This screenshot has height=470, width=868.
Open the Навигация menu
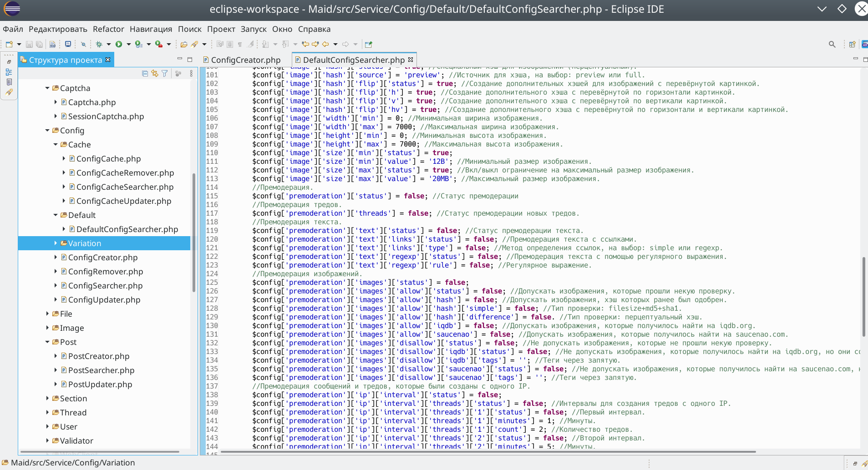coord(151,29)
